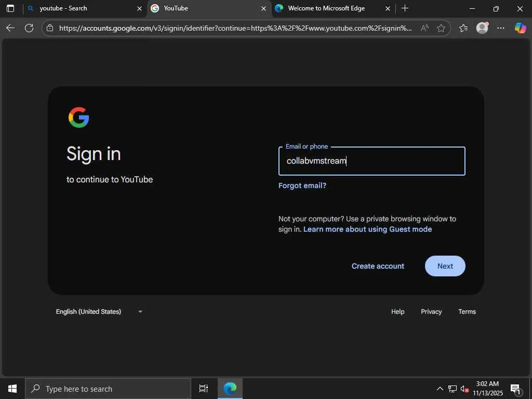The width and height of the screenshot is (532, 399).
Task: Refresh the page with the reload icon
Action: tap(29, 28)
